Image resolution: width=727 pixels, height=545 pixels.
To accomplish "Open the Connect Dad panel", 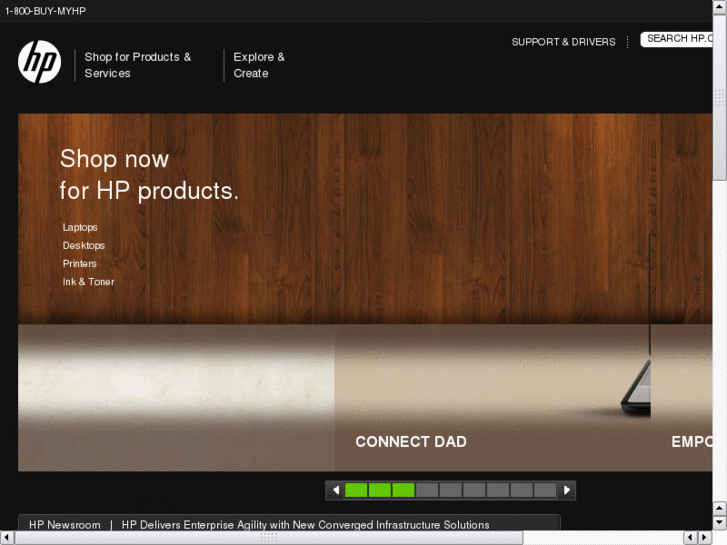I will tap(411, 442).
